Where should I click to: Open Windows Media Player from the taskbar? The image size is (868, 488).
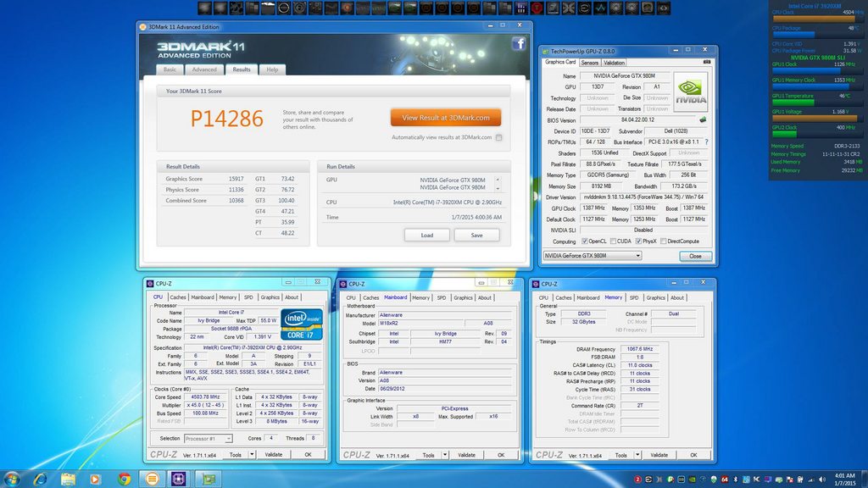coord(95,479)
